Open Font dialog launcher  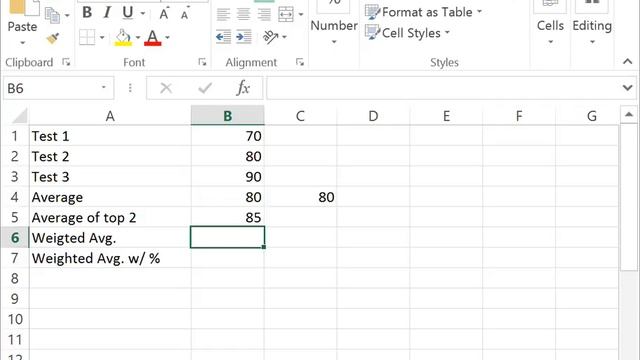tap(202, 62)
